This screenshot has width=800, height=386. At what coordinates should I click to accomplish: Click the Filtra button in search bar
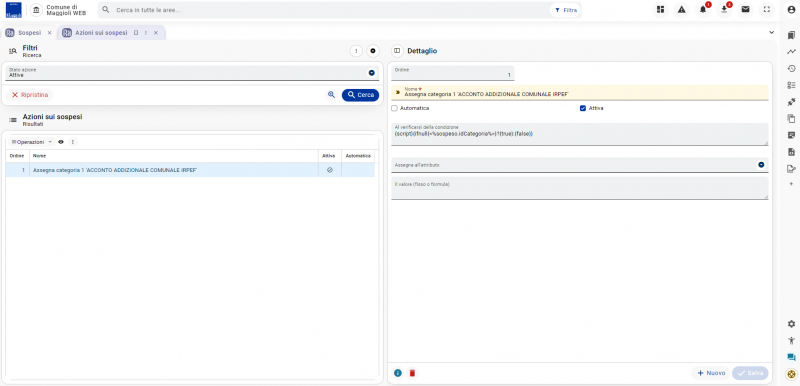click(565, 10)
